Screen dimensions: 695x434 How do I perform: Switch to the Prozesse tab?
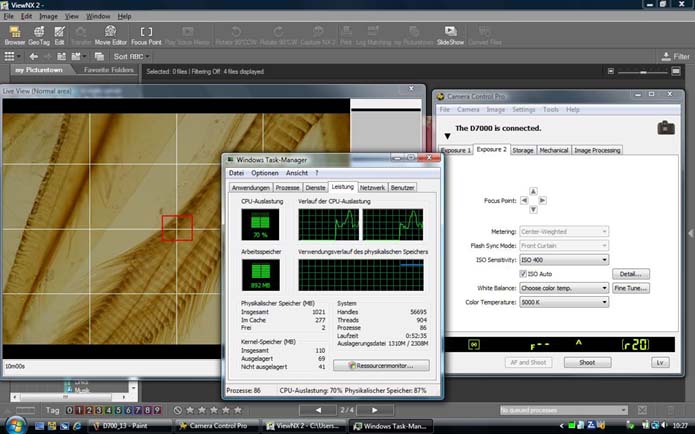coord(287,188)
